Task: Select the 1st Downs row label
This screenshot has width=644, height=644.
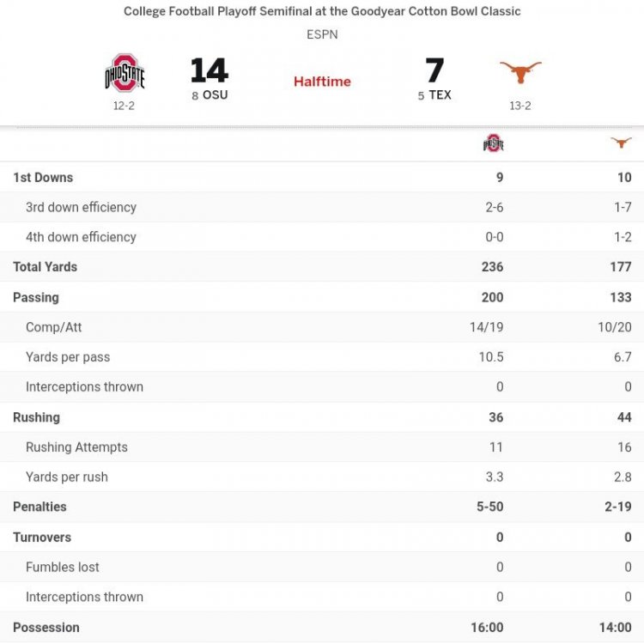Action: (x=43, y=178)
